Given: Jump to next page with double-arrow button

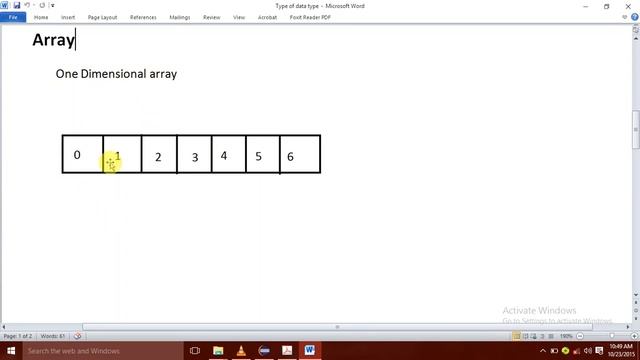Looking at the screenshot, I should pyautogui.click(x=636, y=318).
